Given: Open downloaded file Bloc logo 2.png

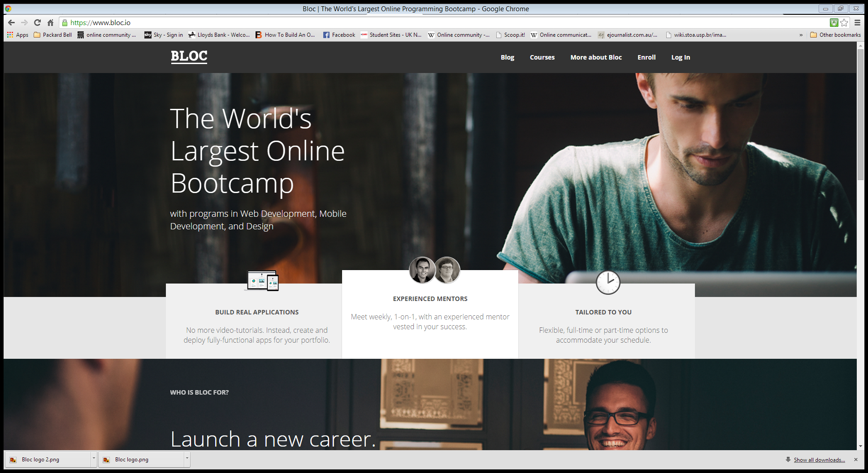Looking at the screenshot, I should click(48, 459).
